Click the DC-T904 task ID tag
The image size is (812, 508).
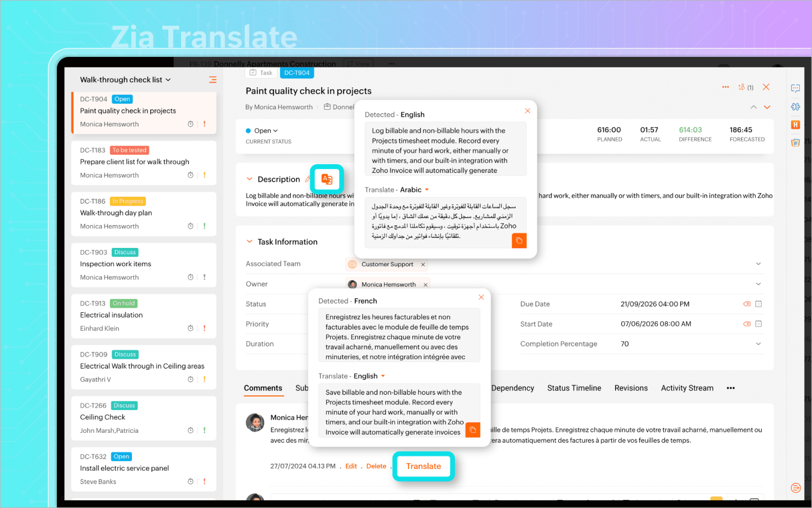tap(297, 73)
